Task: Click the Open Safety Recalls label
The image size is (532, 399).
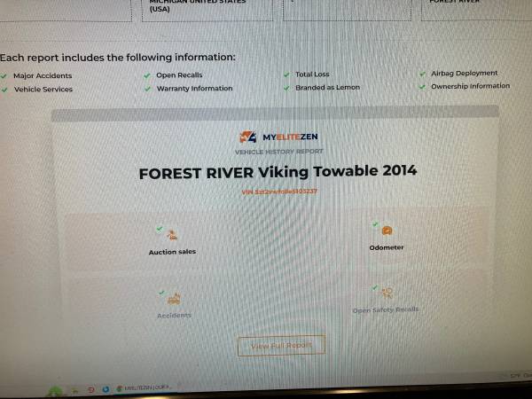Action: 386,310
